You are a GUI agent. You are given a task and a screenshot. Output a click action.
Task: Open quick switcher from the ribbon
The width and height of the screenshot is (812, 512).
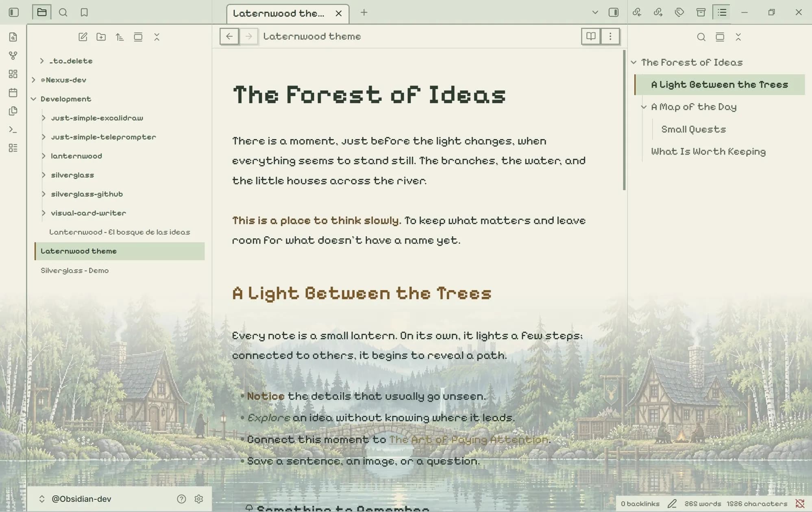(13, 37)
